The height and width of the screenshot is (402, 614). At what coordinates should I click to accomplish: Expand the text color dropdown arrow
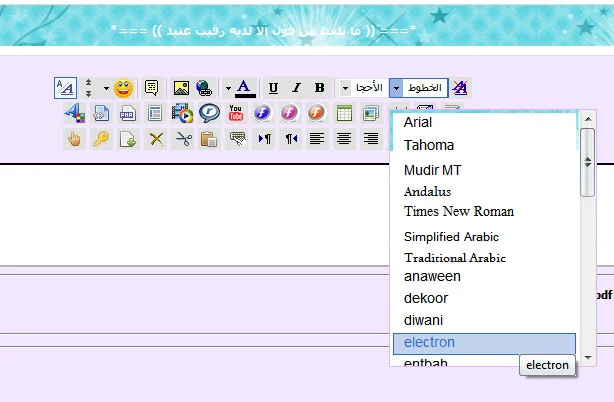(228, 88)
